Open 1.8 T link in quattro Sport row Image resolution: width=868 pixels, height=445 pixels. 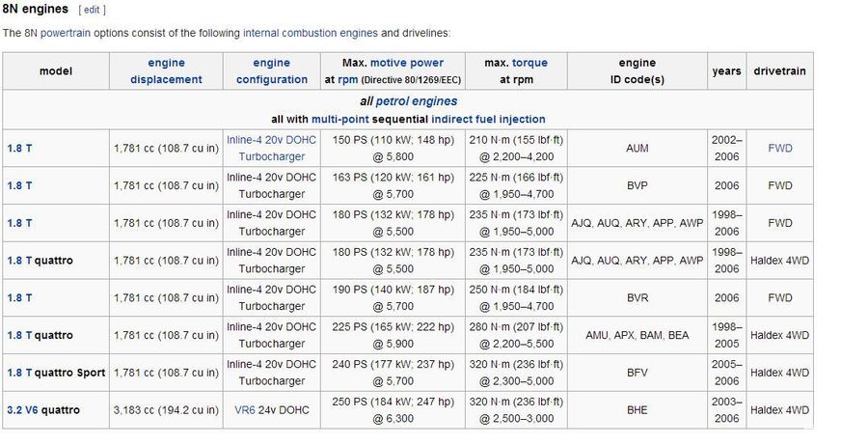(19, 373)
